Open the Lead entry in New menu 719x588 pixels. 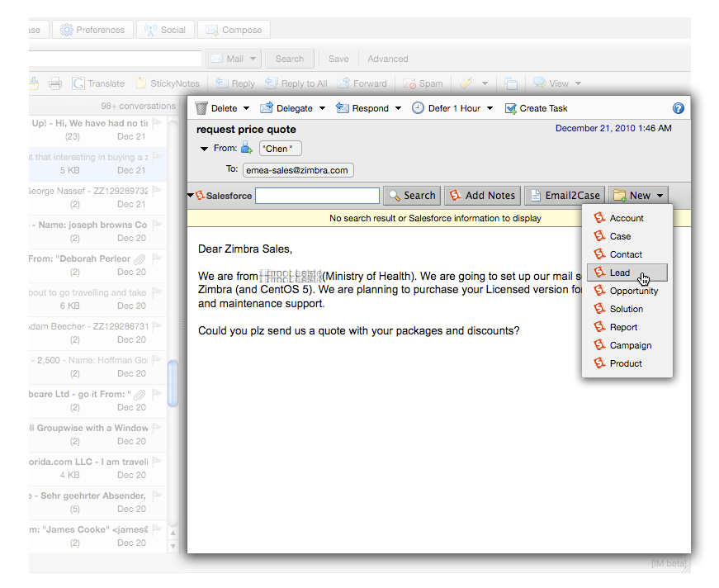627,273
